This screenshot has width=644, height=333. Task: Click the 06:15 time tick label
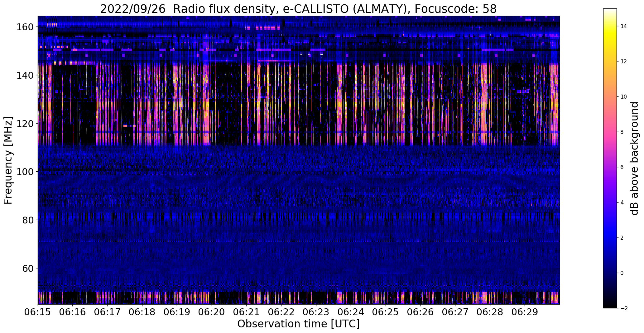click(38, 312)
